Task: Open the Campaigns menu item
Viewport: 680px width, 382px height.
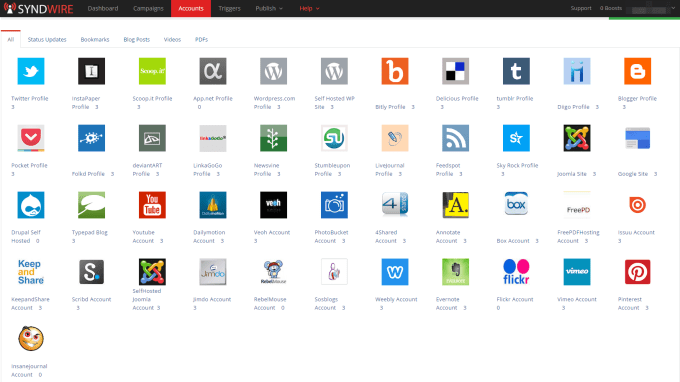Action: pos(148,8)
